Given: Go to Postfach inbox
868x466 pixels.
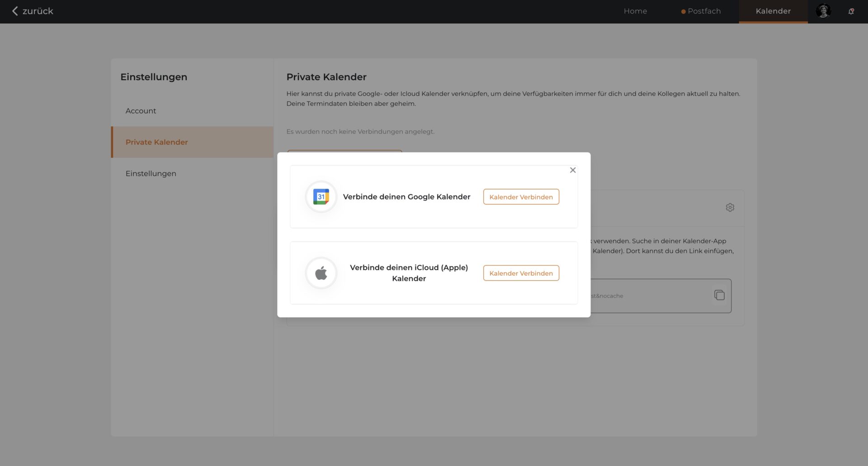Looking at the screenshot, I should point(704,11).
